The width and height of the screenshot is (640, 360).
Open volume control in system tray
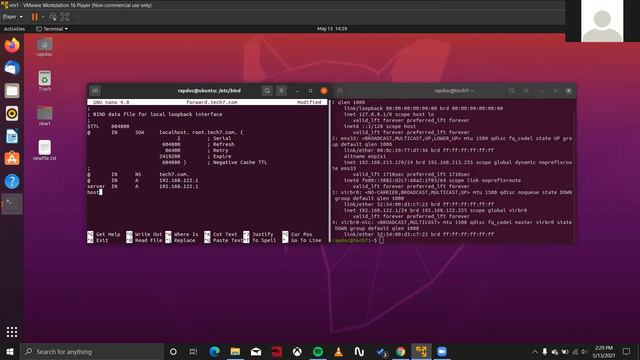pyautogui.click(x=584, y=351)
